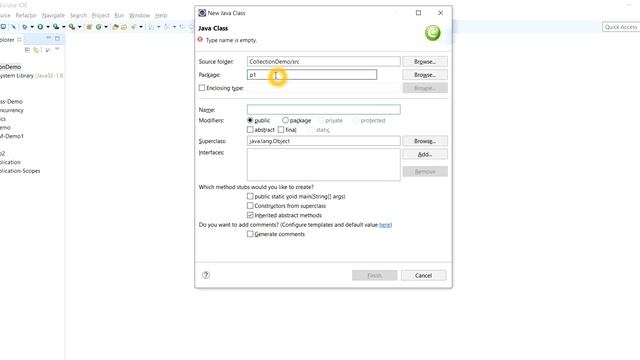The height and width of the screenshot is (360, 640).
Task: Click Browse button next to Superclass field
Action: tap(425, 141)
